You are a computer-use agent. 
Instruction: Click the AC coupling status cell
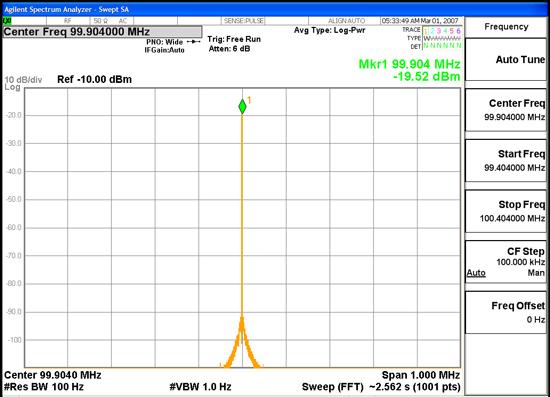click(x=123, y=21)
